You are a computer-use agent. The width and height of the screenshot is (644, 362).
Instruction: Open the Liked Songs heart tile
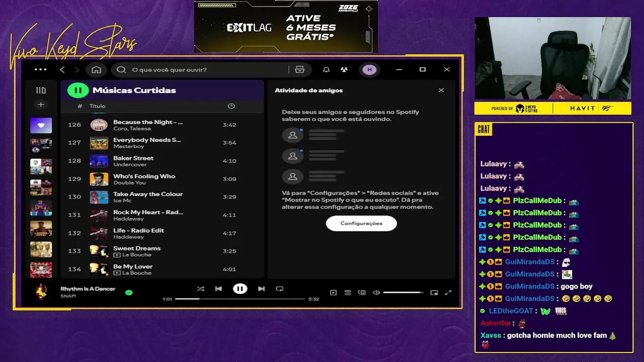pos(41,125)
